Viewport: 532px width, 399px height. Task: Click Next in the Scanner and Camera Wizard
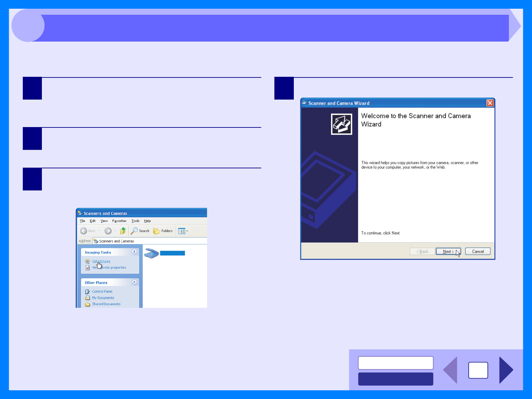point(448,251)
